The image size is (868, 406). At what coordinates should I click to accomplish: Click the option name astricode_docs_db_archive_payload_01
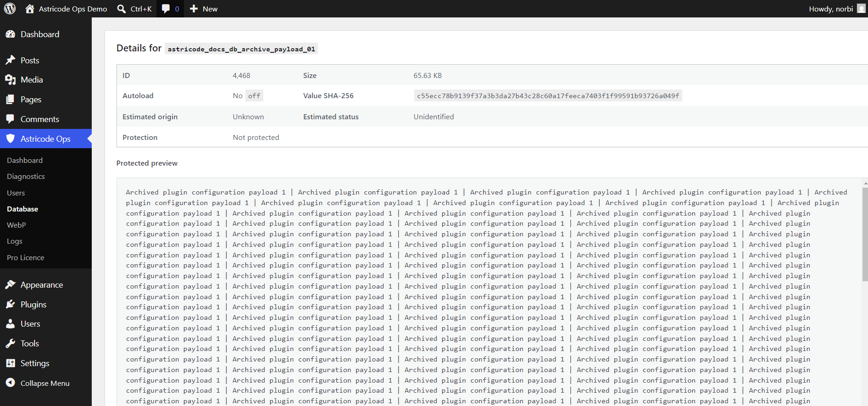point(241,49)
